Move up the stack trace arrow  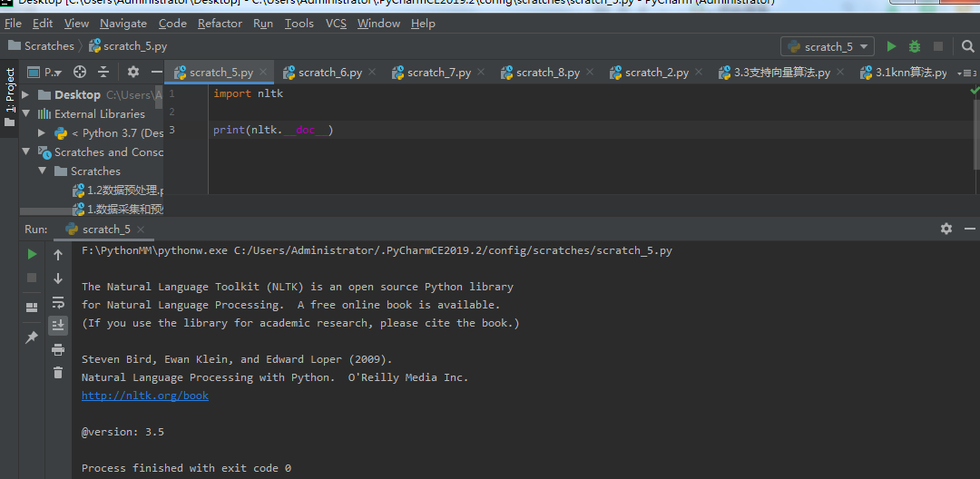coord(58,255)
